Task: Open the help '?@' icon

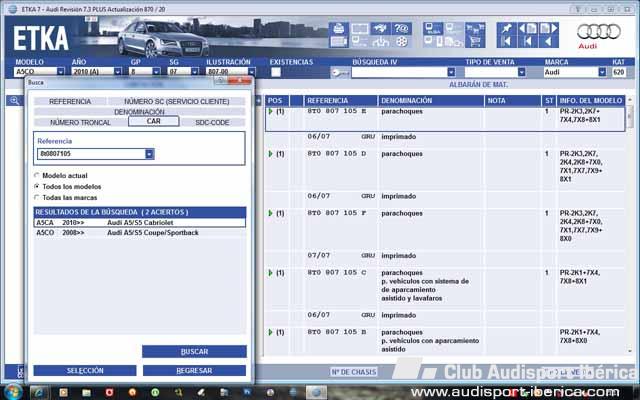Action: (x=402, y=29)
